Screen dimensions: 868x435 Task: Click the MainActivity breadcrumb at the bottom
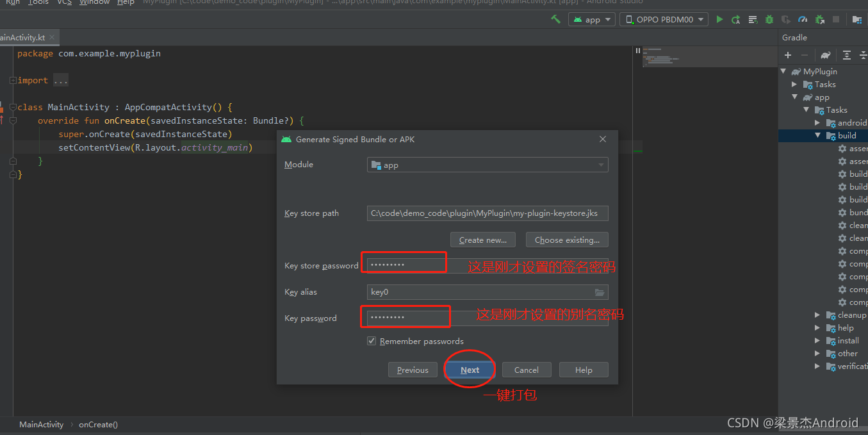[42, 424]
